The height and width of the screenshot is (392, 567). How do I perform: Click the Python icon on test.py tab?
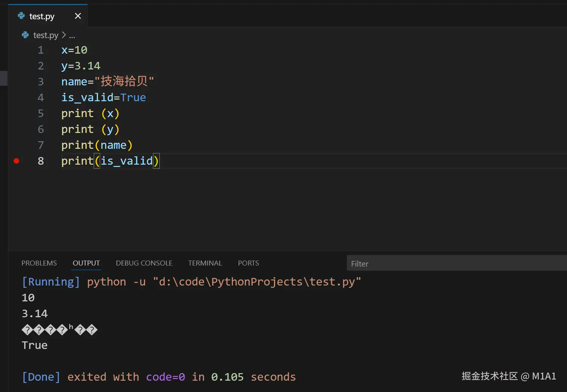pyautogui.click(x=22, y=16)
